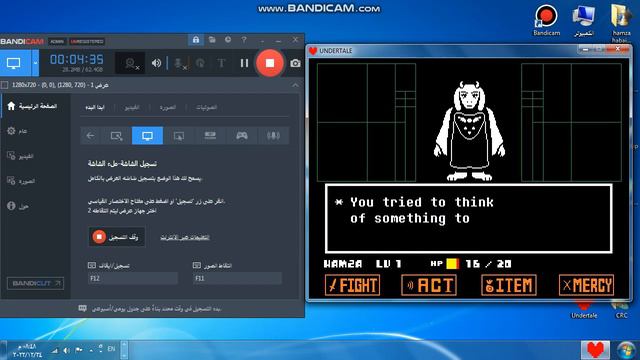Switch to the first Get Started tab
This screenshot has height=360, width=640.
[x=95, y=107]
